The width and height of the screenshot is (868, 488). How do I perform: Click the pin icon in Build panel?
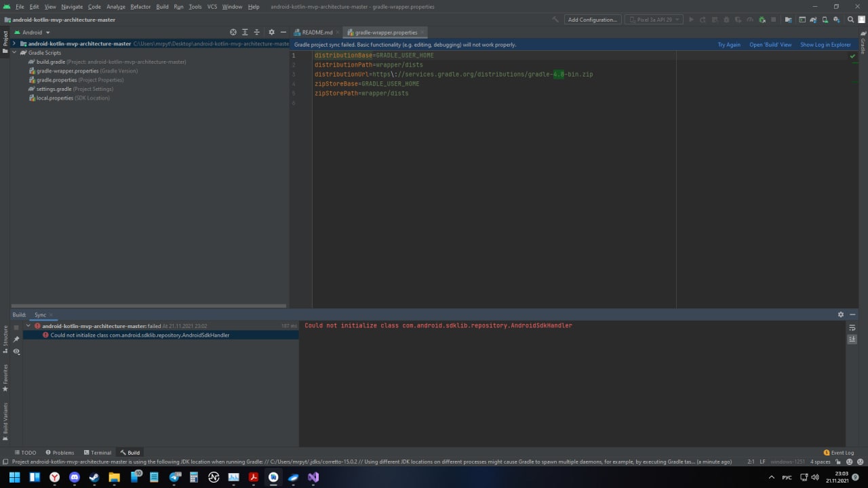coord(16,339)
